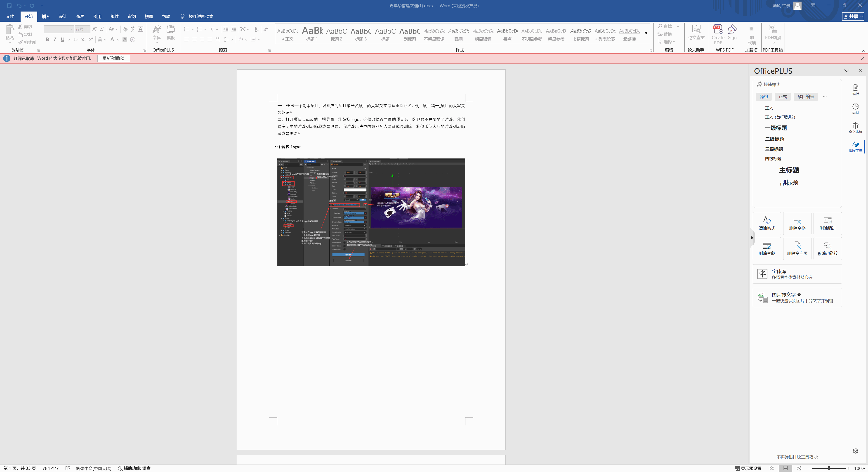The image size is (868, 472).
Task: Click the zoom slider handle
Action: click(x=829, y=468)
